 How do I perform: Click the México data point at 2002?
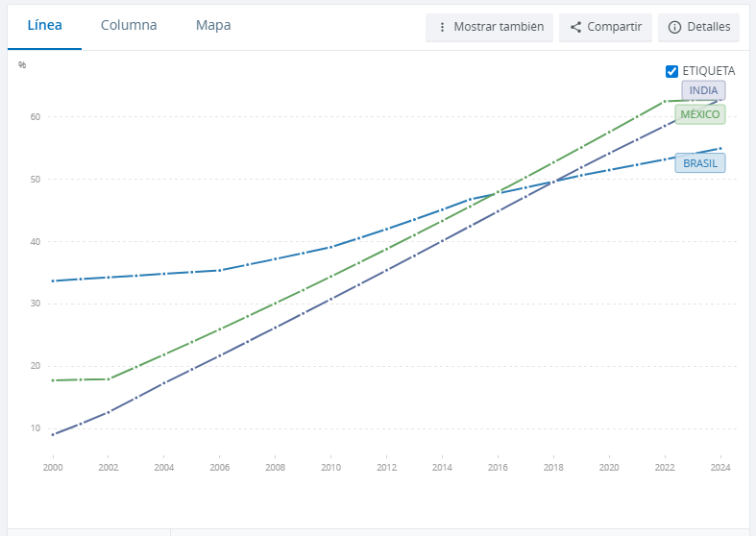coord(108,379)
